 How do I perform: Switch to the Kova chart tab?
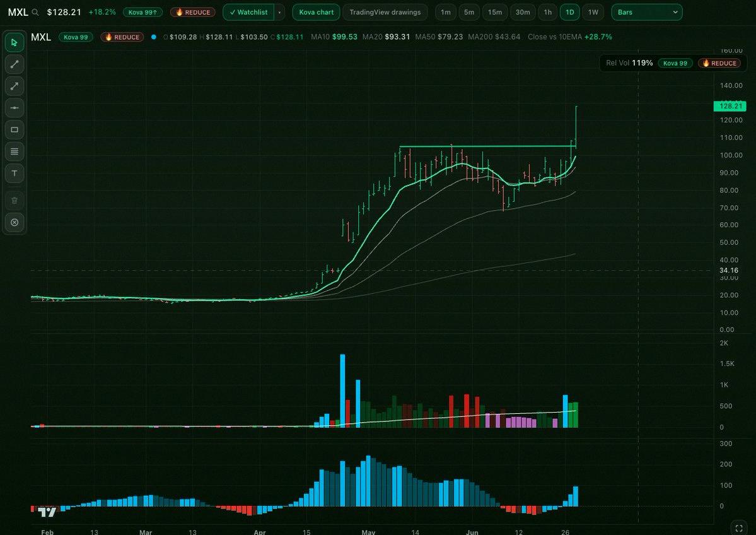point(317,12)
